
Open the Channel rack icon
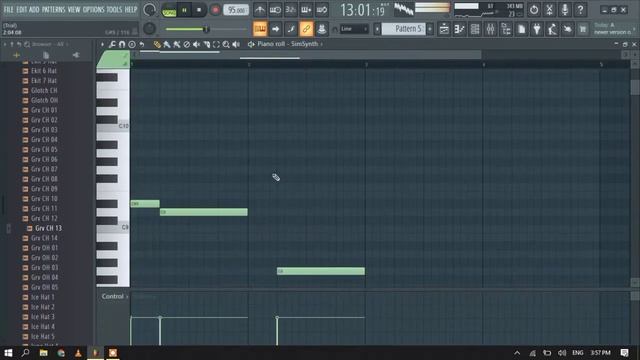[475, 29]
